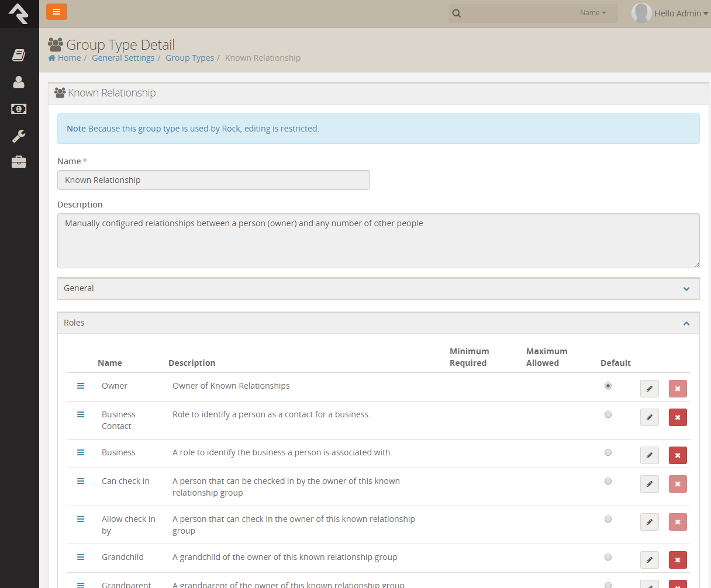Select Can check in as default role

click(608, 481)
